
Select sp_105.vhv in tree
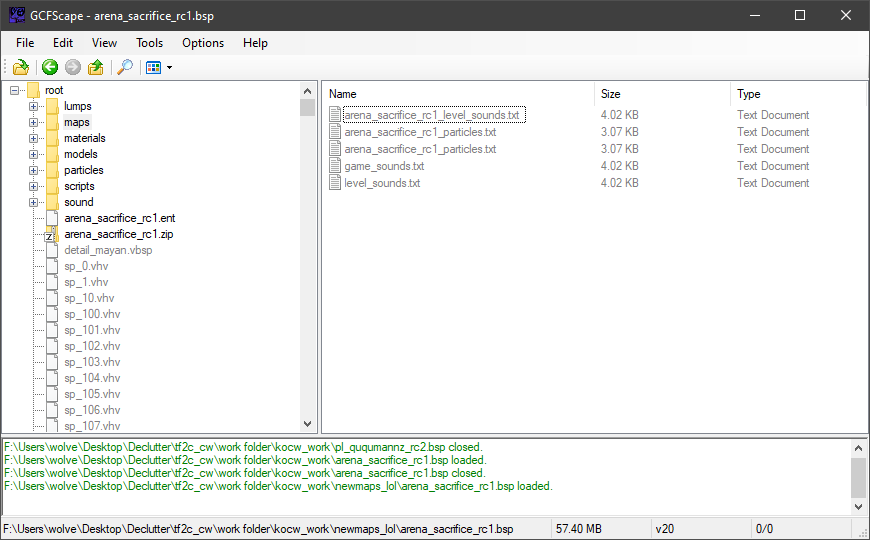[x=92, y=395]
